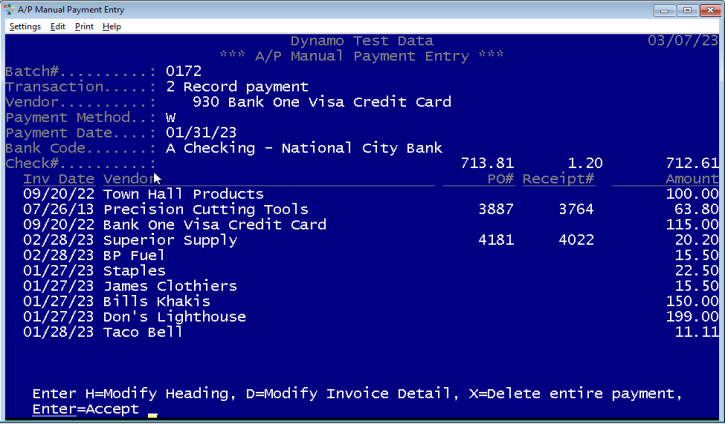Select the James Clothiers invoice row
The image size is (725, 424).
tap(371, 286)
